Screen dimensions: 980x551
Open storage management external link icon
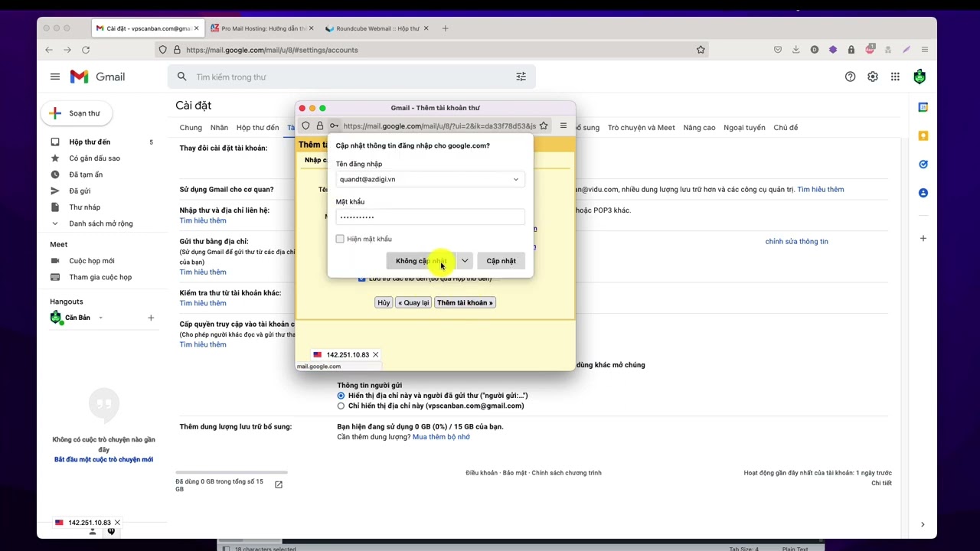279,484
